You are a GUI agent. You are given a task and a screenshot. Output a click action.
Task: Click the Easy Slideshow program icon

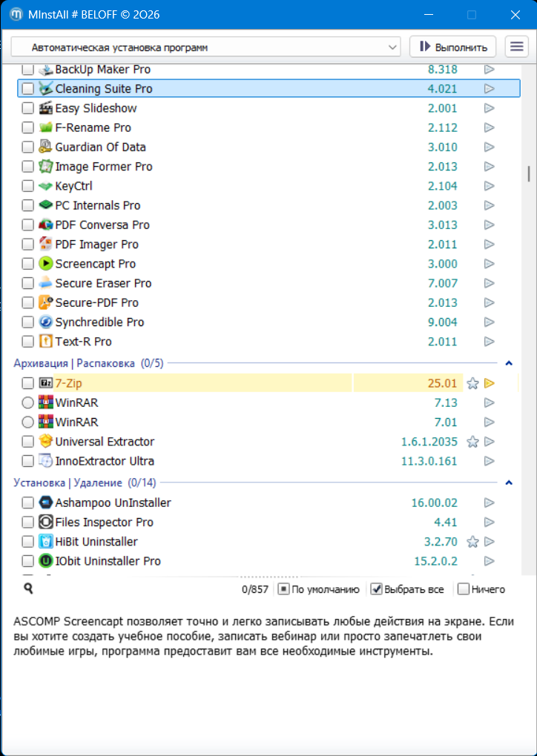pos(45,108)
